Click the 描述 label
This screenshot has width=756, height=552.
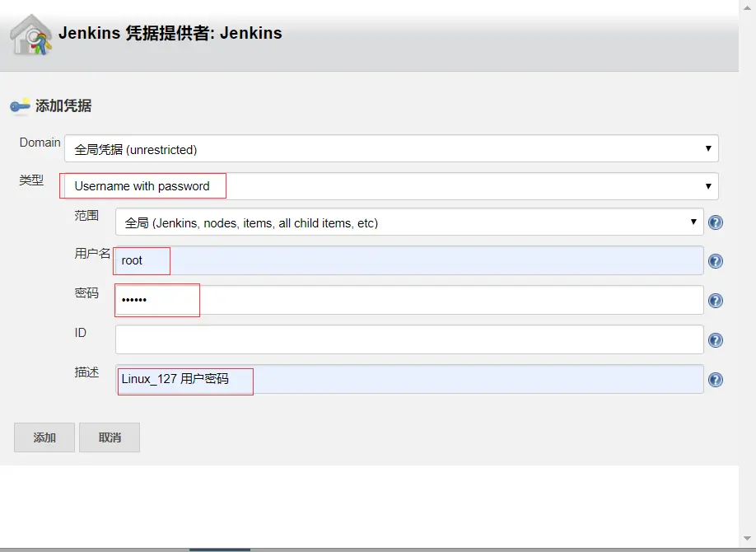(x=86, y=372)
